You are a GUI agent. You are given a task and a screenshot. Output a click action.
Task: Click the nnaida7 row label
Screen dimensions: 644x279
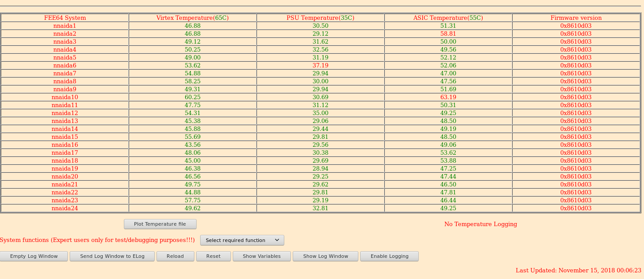tap(65, 74)
